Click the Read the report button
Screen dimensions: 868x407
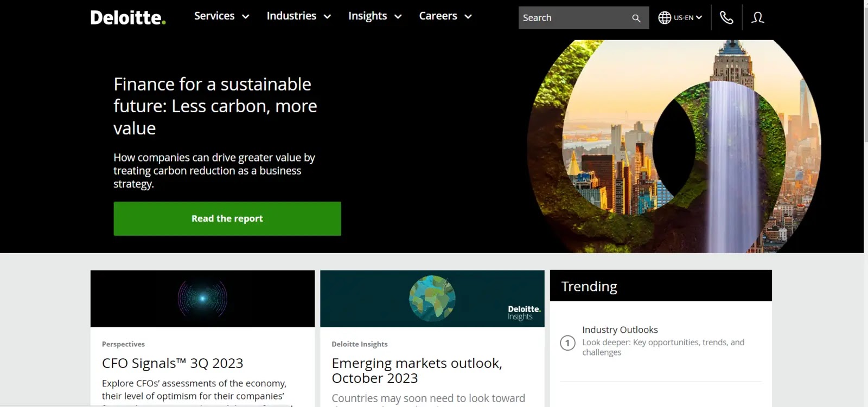click(x=227, y=218)
